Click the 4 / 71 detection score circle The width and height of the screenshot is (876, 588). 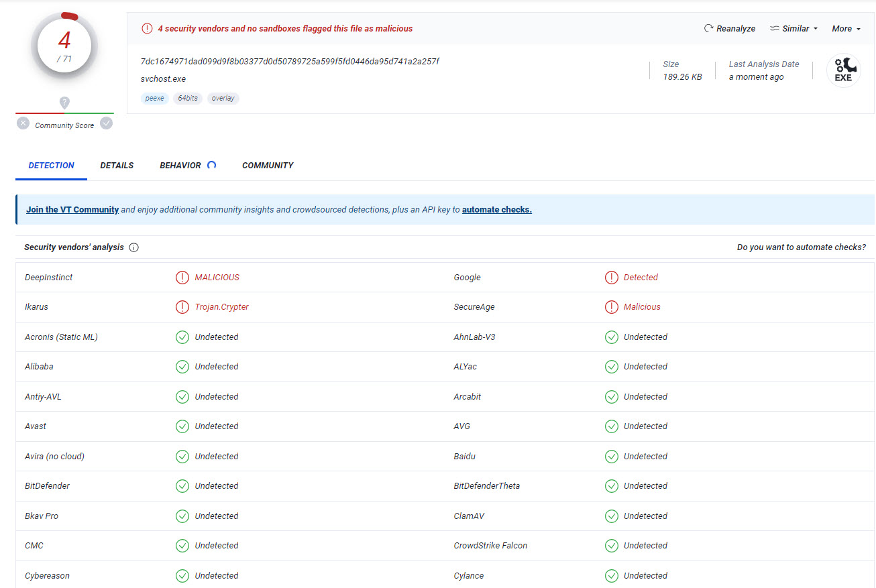point(64,47)
